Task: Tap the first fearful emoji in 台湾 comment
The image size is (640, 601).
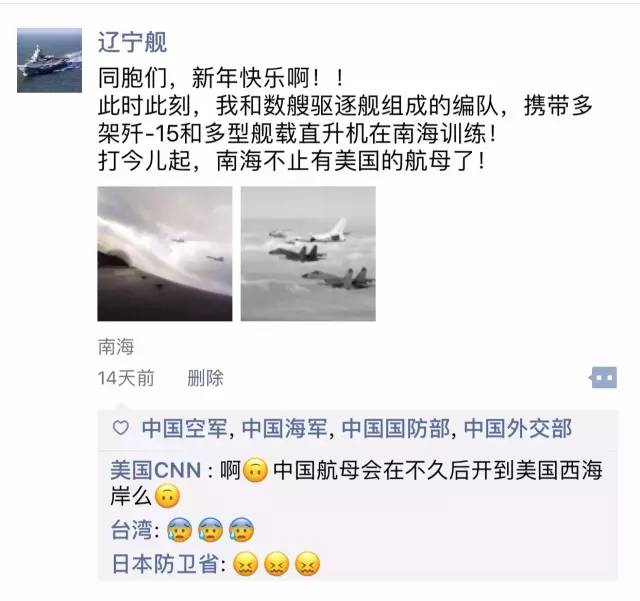Action: pos(180,530)
